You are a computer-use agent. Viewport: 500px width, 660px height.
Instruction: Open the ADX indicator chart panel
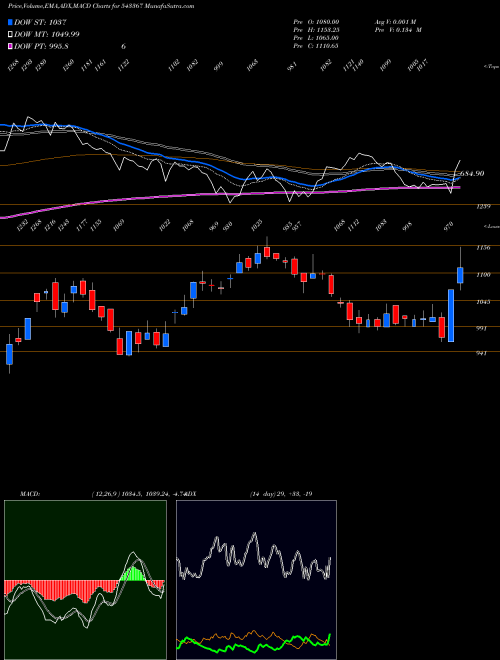pos(256,580)
